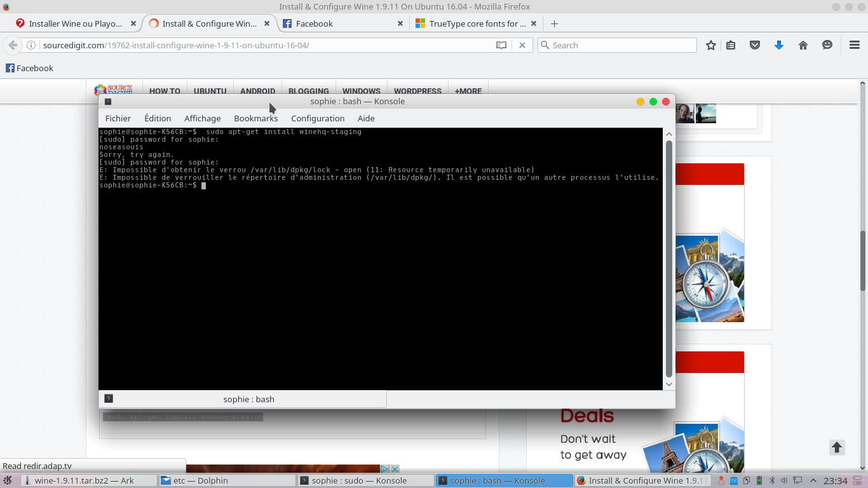
Task: Click the Firefox page vertical scrollbar
Action: [x=863, y=261]
